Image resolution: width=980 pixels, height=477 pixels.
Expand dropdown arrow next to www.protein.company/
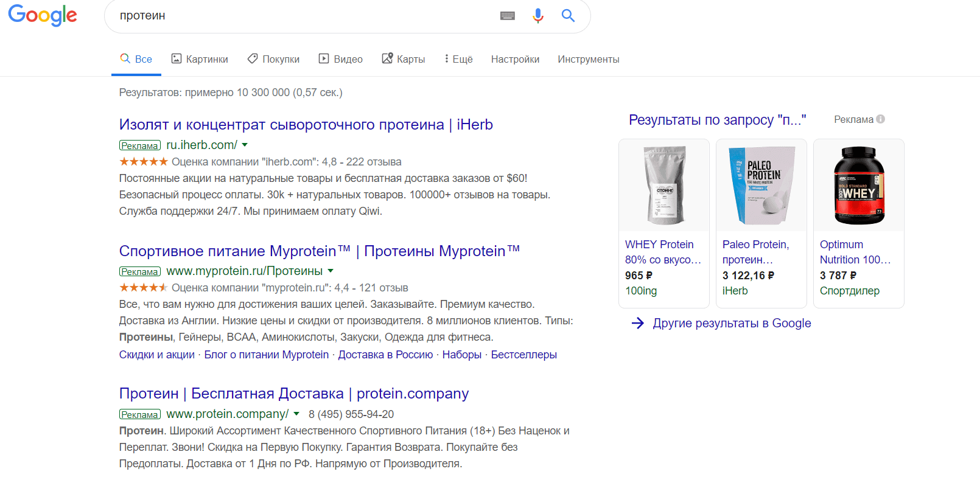coord(296,414)
